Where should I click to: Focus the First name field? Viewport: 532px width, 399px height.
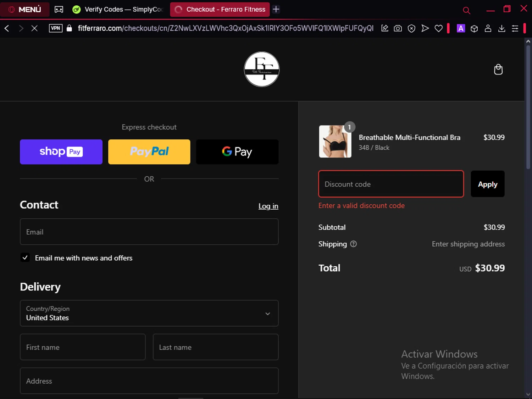click(x=83, y=347)
